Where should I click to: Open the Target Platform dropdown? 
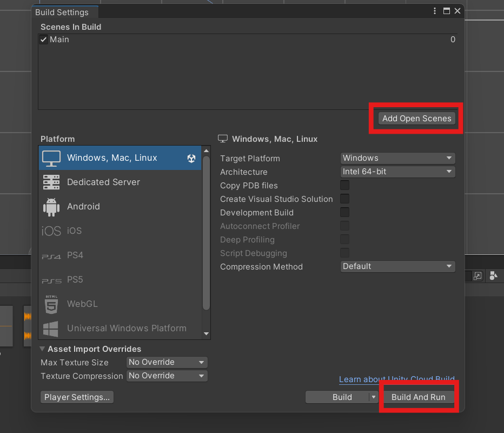click(397, 158)
